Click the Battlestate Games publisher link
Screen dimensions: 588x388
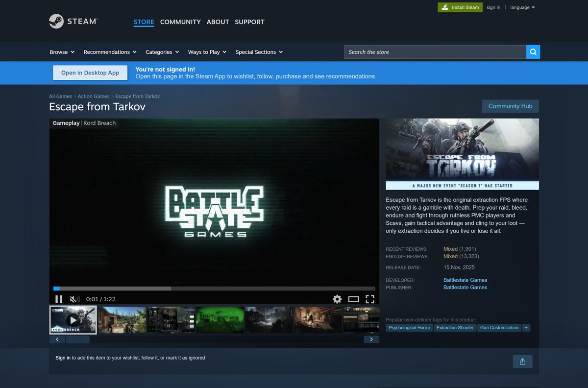coord(465,288)
